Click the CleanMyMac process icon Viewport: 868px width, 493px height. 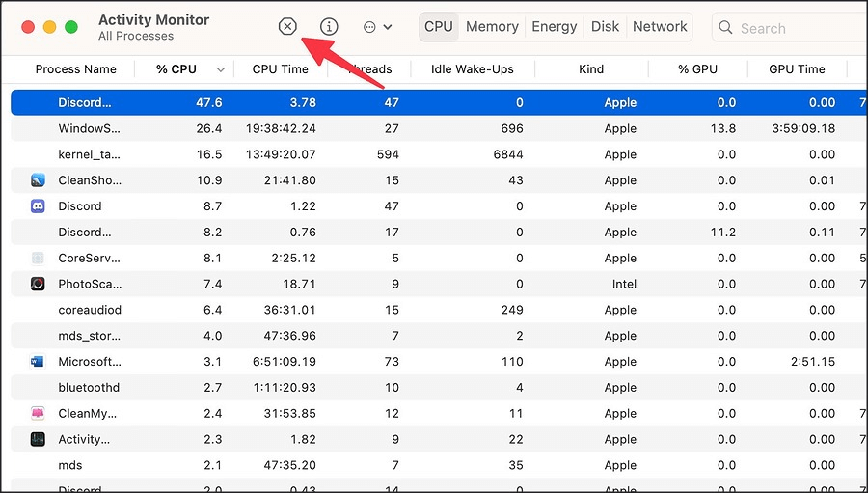[x=39, y=414]
